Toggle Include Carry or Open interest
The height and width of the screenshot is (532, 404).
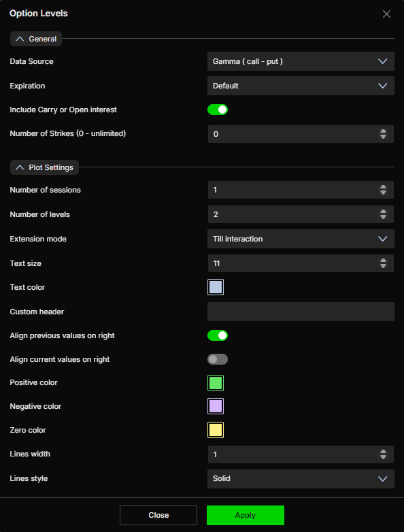(x=218, y=110)
